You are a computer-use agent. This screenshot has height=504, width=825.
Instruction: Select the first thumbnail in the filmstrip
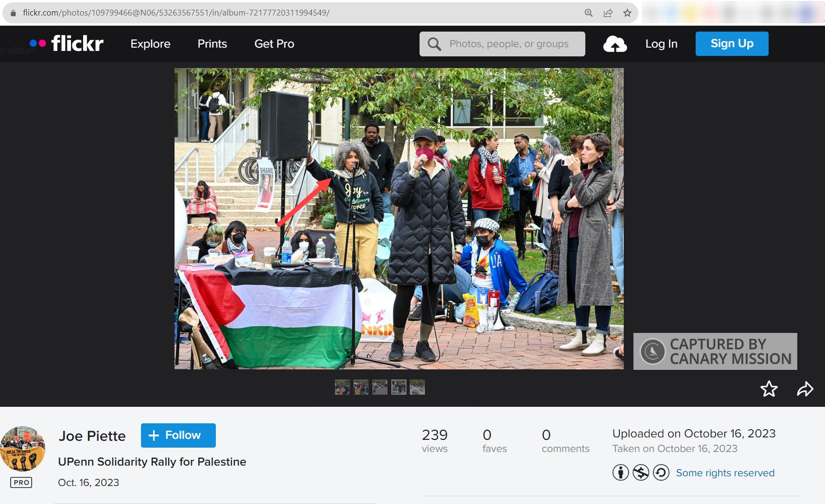click(342, 387)
